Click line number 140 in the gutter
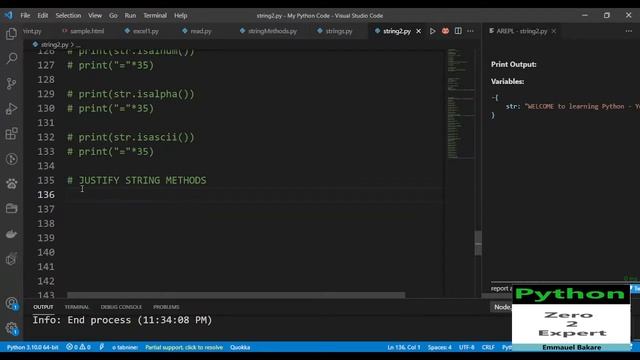Screen dimensions: 640x360 (46, 253)
